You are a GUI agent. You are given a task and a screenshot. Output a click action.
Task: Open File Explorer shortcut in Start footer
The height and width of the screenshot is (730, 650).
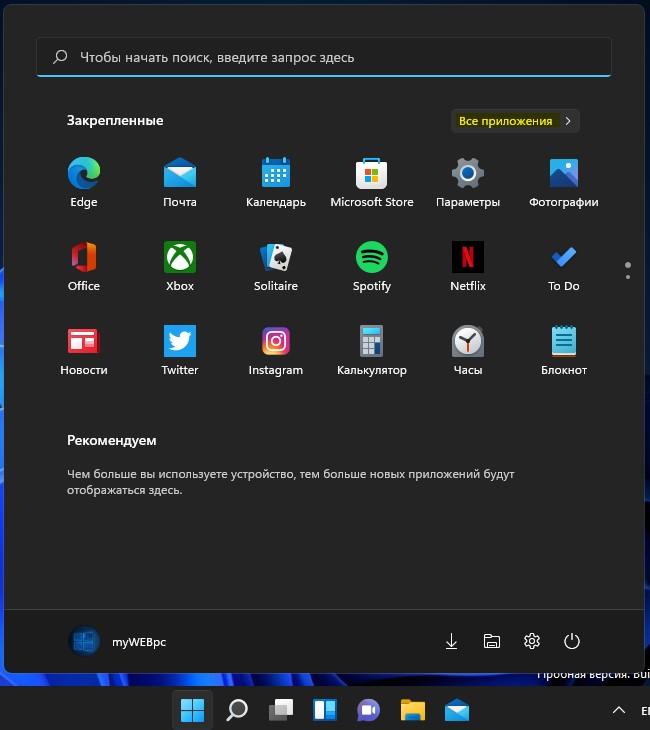click(x=492, y=642)
